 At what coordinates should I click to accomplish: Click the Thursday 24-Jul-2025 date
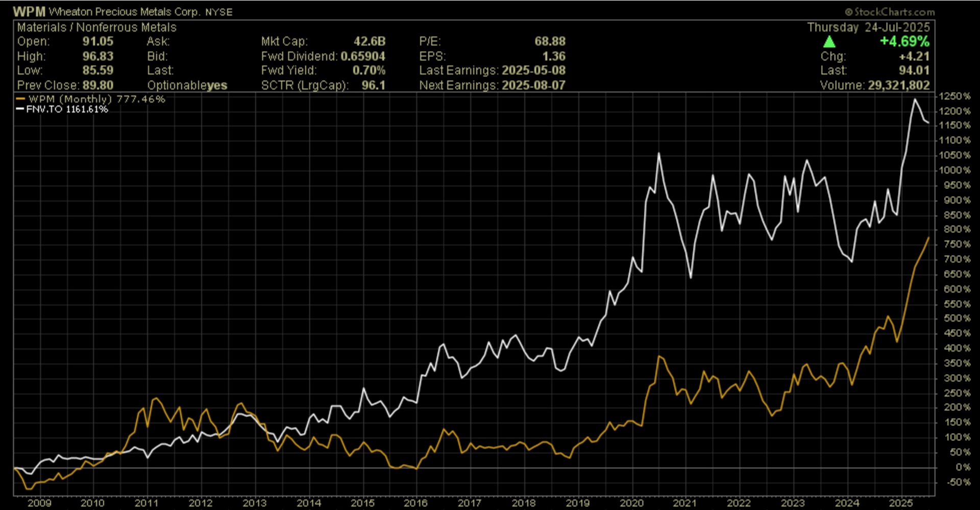point(869,28)
